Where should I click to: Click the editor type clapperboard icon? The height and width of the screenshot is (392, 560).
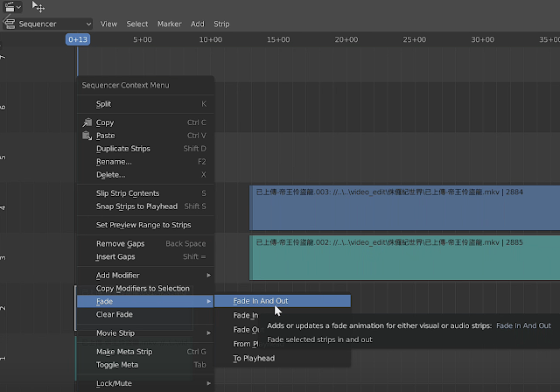(x=9, y=6)
